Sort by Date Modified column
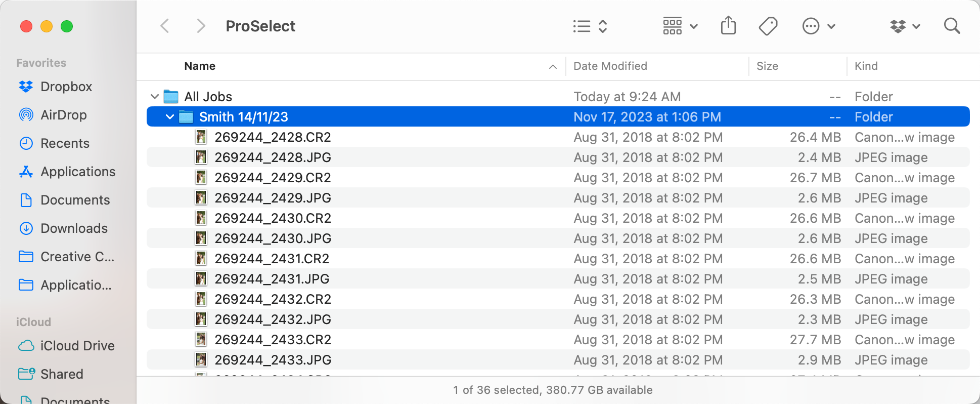 [610, 66]
